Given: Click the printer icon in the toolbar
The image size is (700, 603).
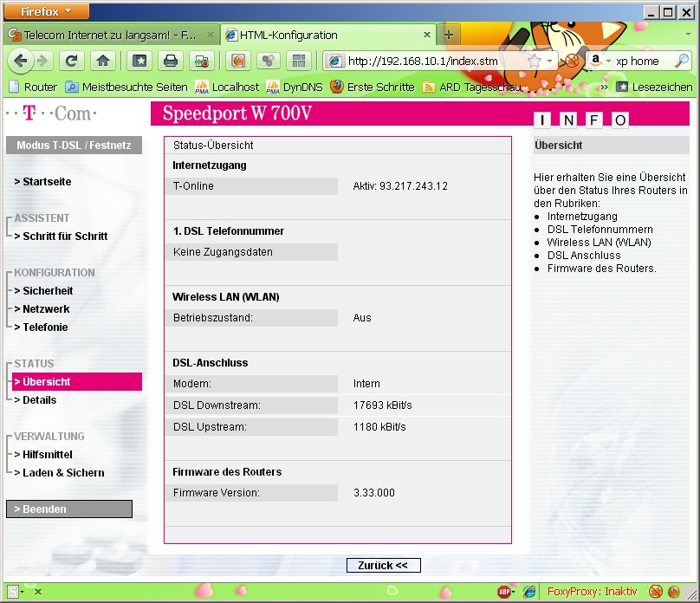Looking at the screenshot, I should [170, 61].
